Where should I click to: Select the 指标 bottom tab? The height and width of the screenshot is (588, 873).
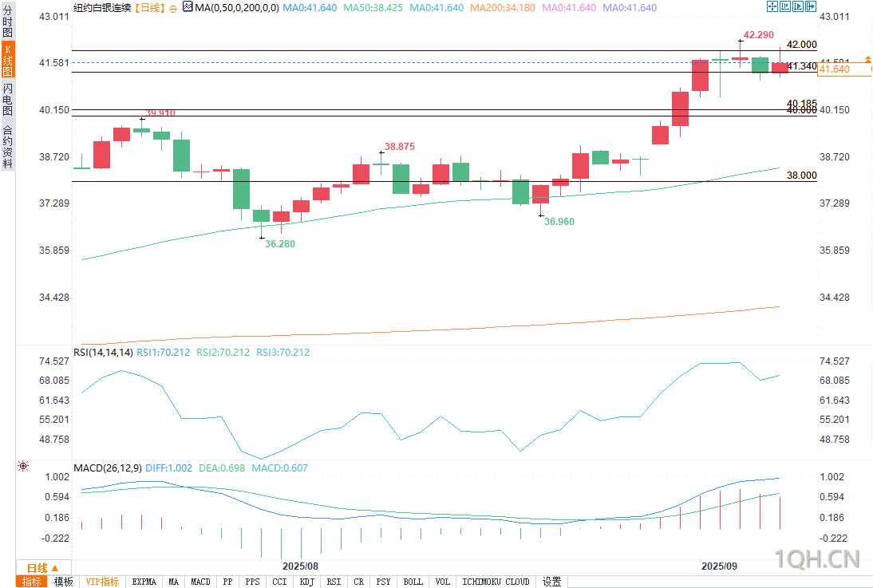(32, 582)
